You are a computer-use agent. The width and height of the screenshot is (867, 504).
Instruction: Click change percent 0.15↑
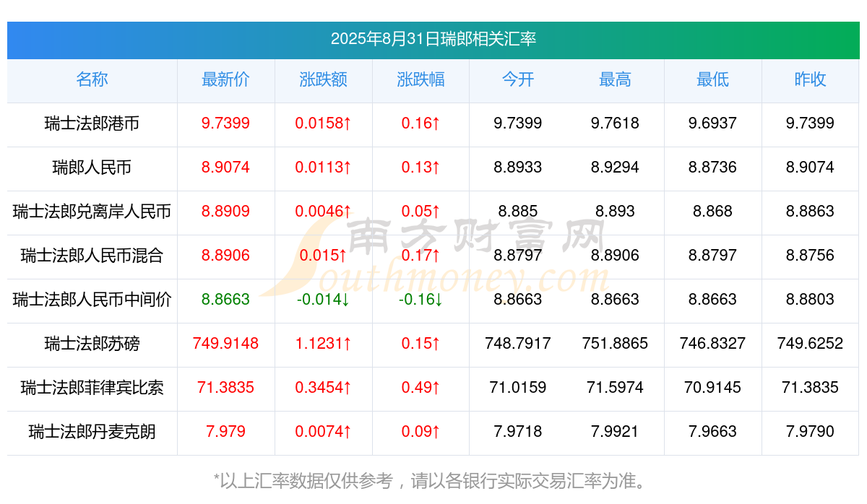point(420,344)
